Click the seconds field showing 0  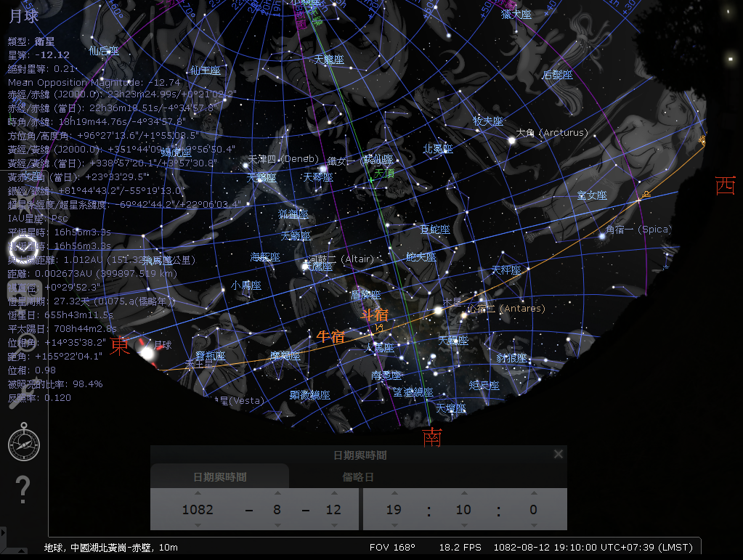[x=534, y=509]
